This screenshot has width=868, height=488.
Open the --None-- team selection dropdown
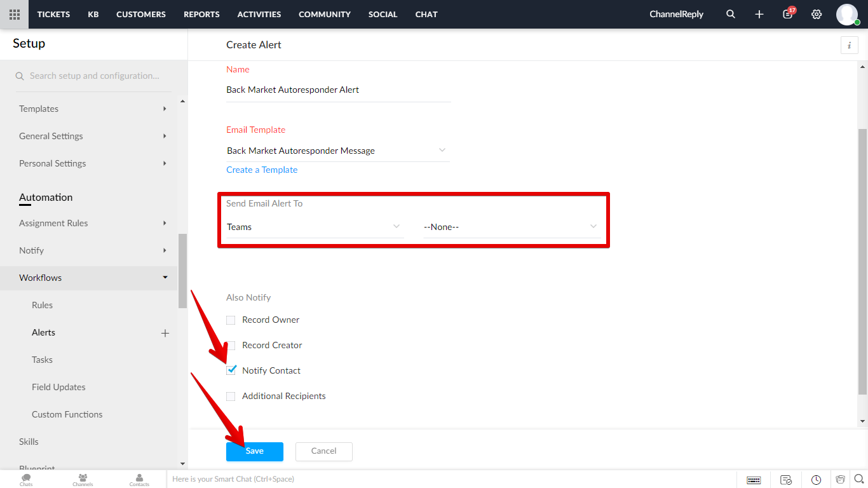coord(512,227)
